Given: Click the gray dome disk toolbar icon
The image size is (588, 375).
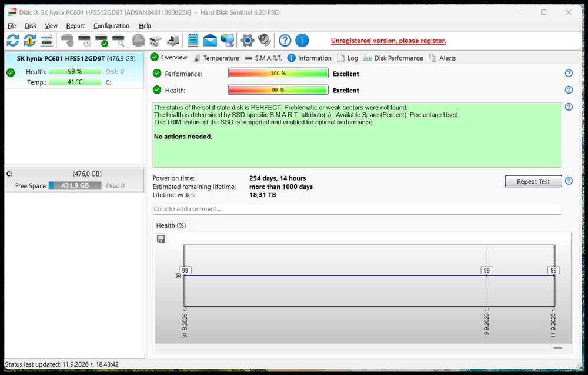Looking at the screenshot, I should tap(138, 40).
